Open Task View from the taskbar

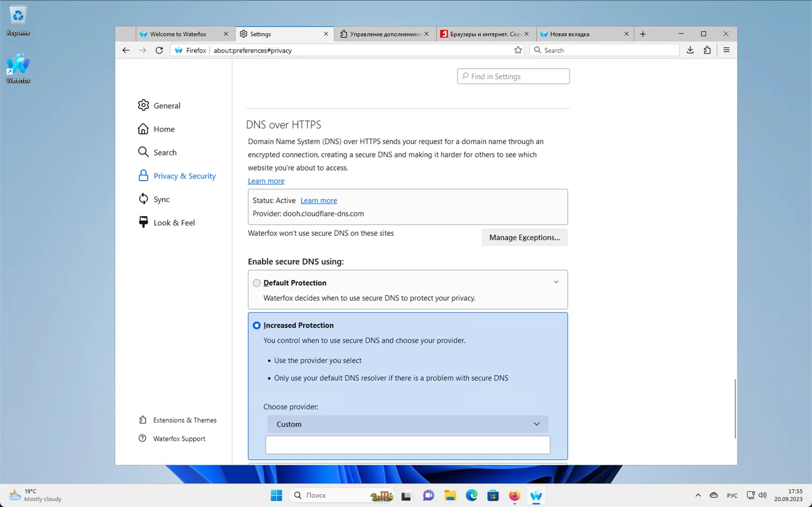point(406,495)
